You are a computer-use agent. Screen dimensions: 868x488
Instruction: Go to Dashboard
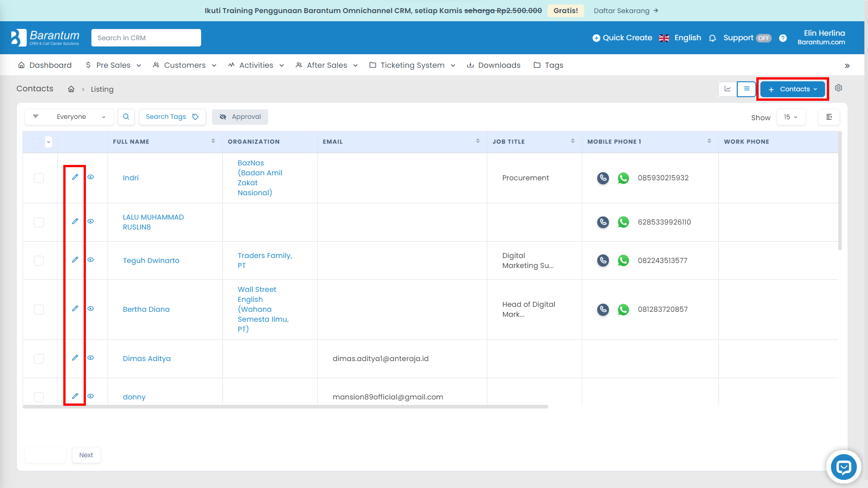click(x=45, y=65)
